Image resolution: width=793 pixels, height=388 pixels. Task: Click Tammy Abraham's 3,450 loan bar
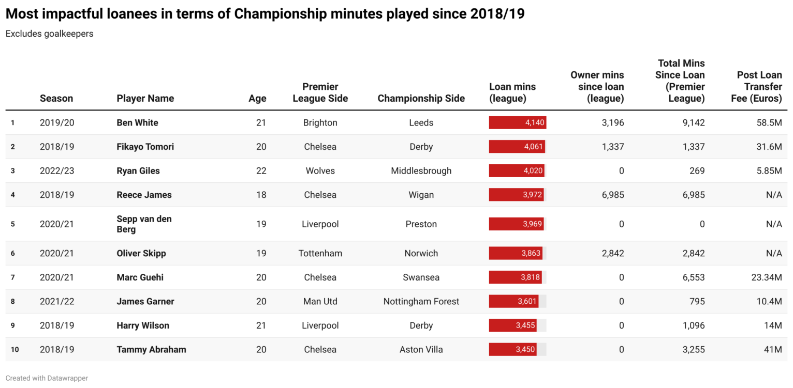(513, 350)
